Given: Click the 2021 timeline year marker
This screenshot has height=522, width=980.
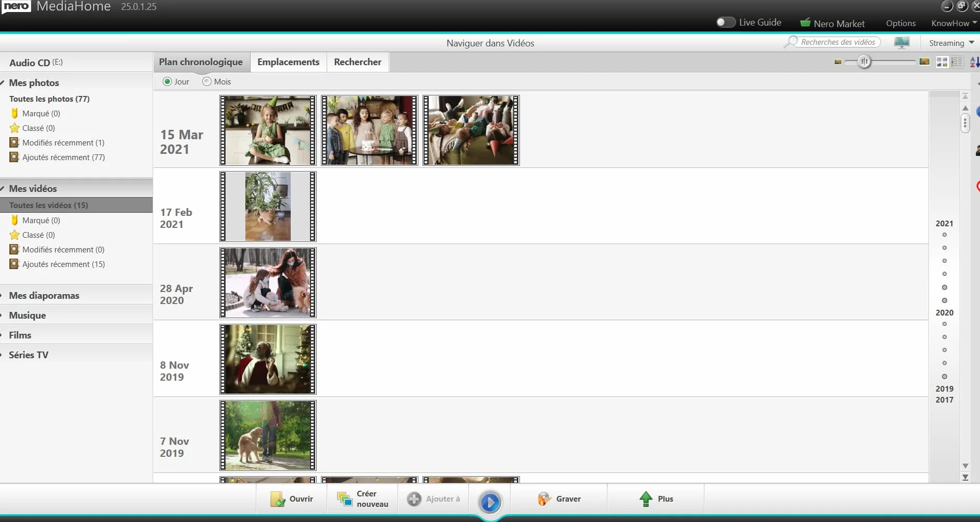Looking at the screenshot, I should click(944, 223).
